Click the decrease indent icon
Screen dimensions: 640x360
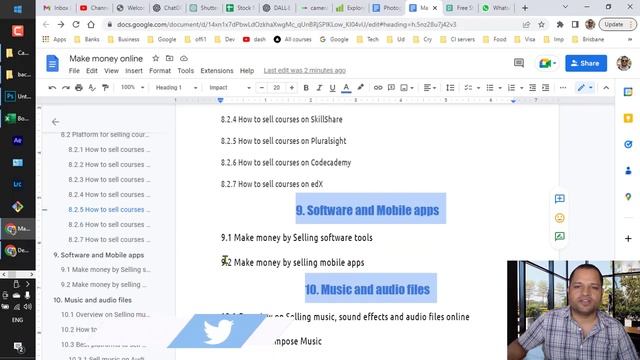[532, 87]
